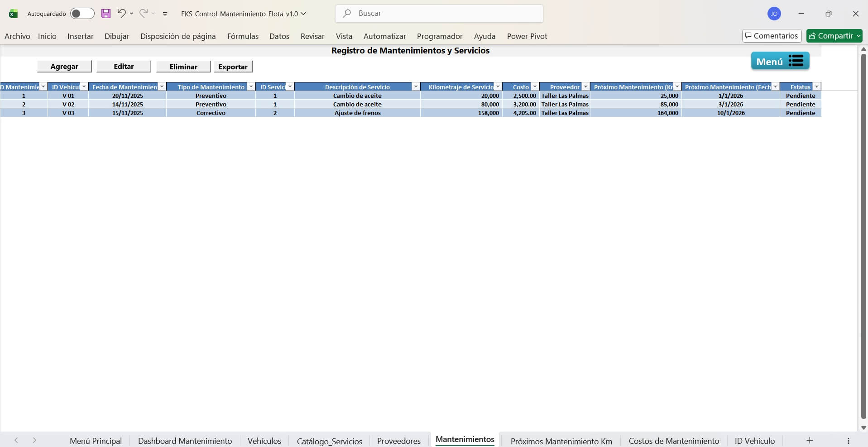Open the Ayuda ribbon tab
Viewport: 868px width, 447px height.
(484, 36)
